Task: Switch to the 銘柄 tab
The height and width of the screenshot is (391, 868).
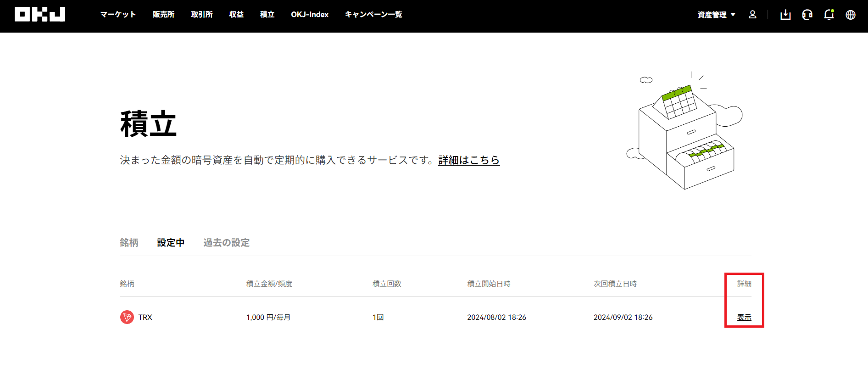Action: [x=129, y=242]
